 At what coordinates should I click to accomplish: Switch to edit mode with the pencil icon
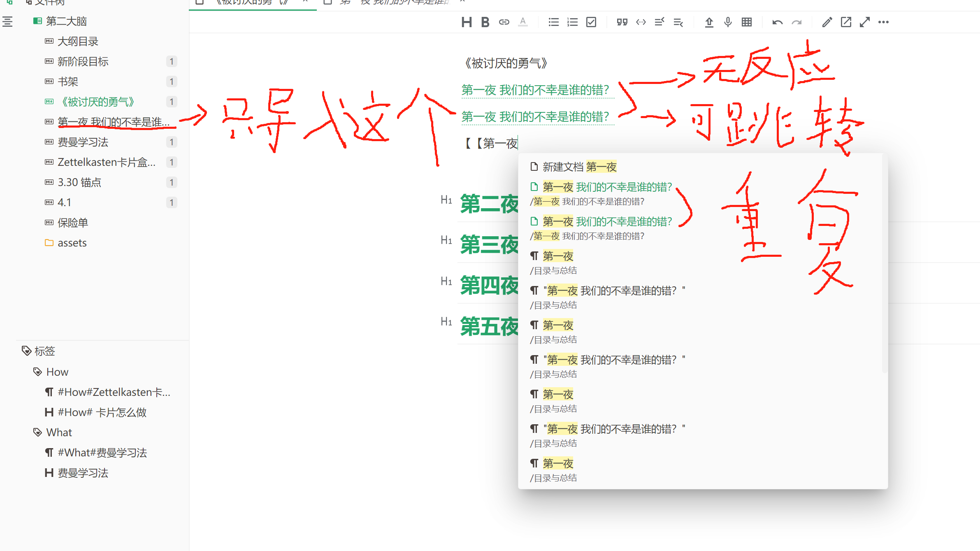pos(827,22)
